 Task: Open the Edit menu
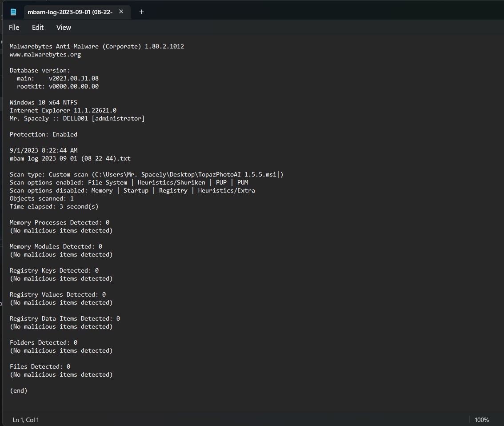38,27
